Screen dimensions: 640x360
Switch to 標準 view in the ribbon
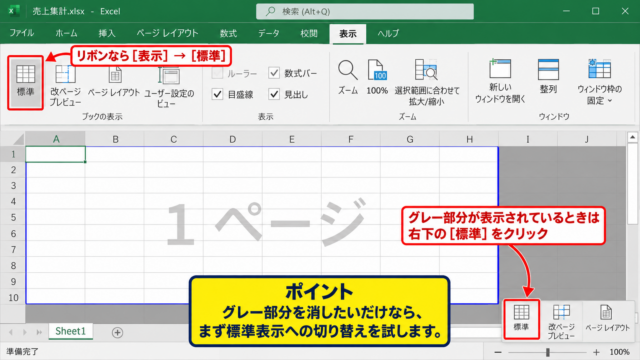coord(25,82)
